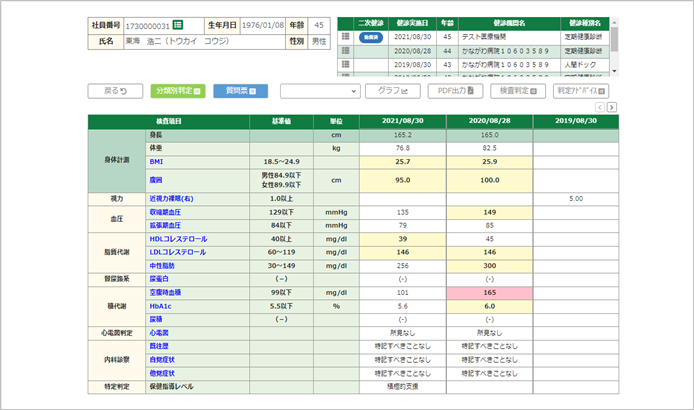Select the 保健指導レベル row label
The image size is (694, 410).
(x=171, y=387)
